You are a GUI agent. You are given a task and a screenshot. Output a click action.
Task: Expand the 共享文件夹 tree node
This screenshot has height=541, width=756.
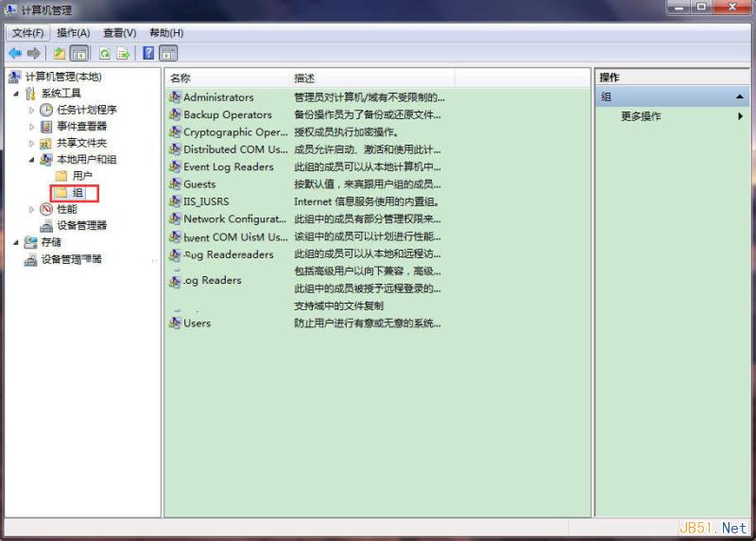[x=32, y=144]
